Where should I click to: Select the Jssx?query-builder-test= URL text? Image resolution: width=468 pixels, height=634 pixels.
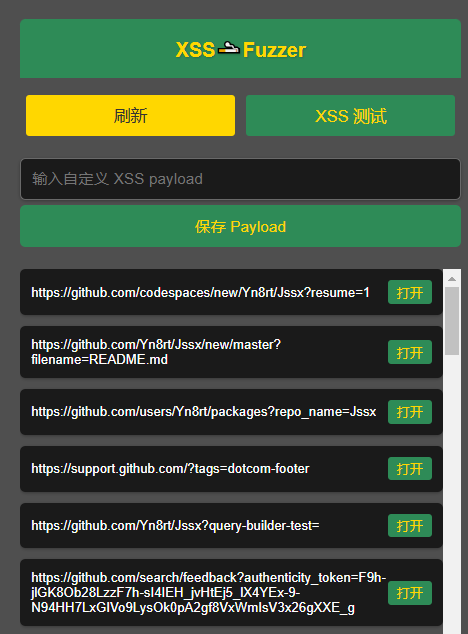[175, 526]
